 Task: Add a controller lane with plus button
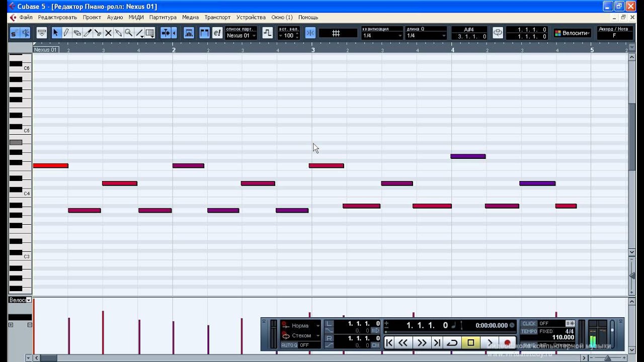(11, 325)
